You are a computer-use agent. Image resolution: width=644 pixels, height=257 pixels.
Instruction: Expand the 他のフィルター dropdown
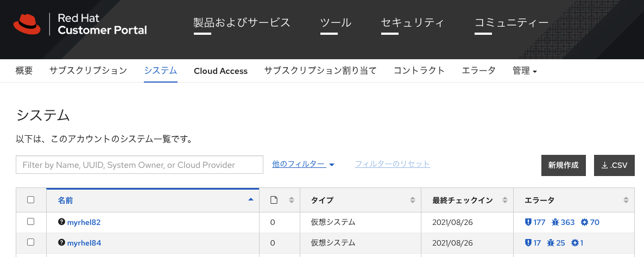coord(304,164)
